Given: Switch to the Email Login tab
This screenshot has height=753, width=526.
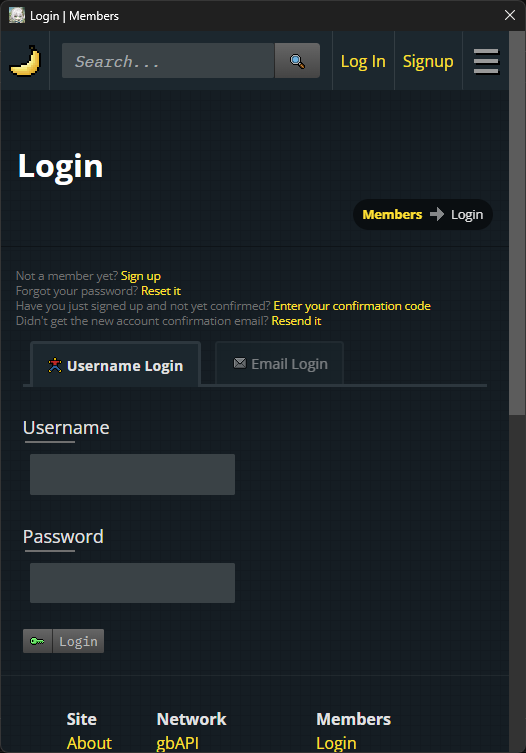Looking at the screenshot, I should click(x=280, y=364).
